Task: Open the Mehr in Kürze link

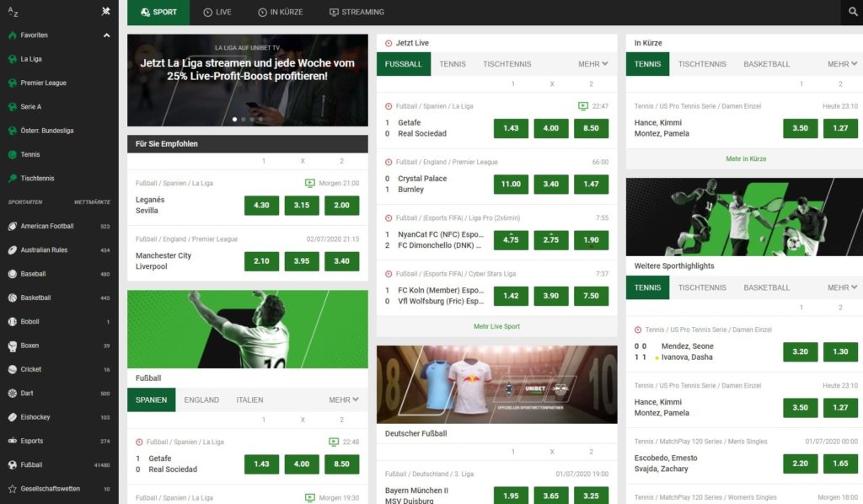Action: pos(746,159)
